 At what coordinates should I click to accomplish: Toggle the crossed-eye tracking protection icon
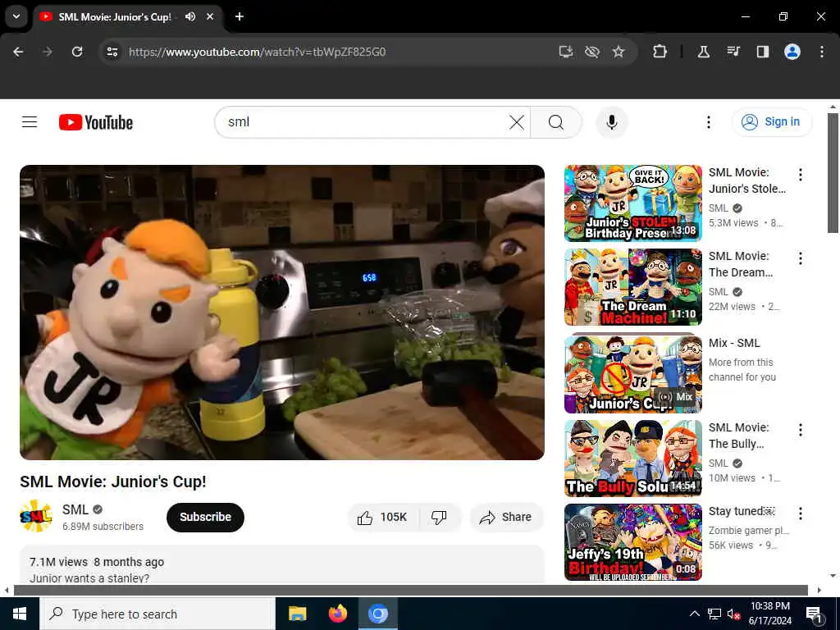click(x=592, y=52)
